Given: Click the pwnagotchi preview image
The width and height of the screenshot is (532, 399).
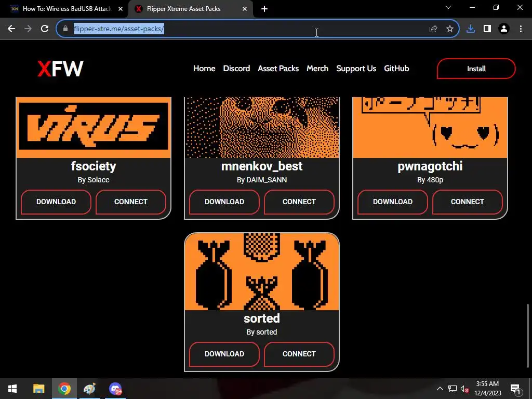Looking at the screenshot, I should (x=430, y=128).
